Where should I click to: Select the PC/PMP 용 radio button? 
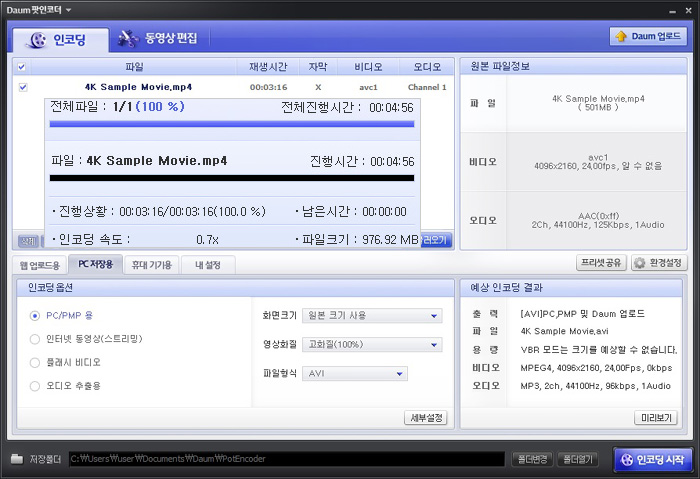click(35, 316)
